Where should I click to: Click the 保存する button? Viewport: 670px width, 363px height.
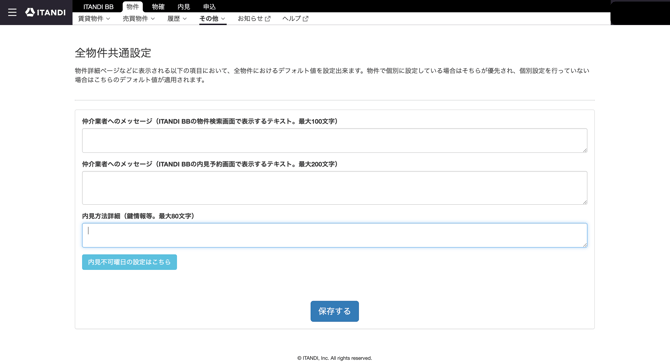(335, 311)
